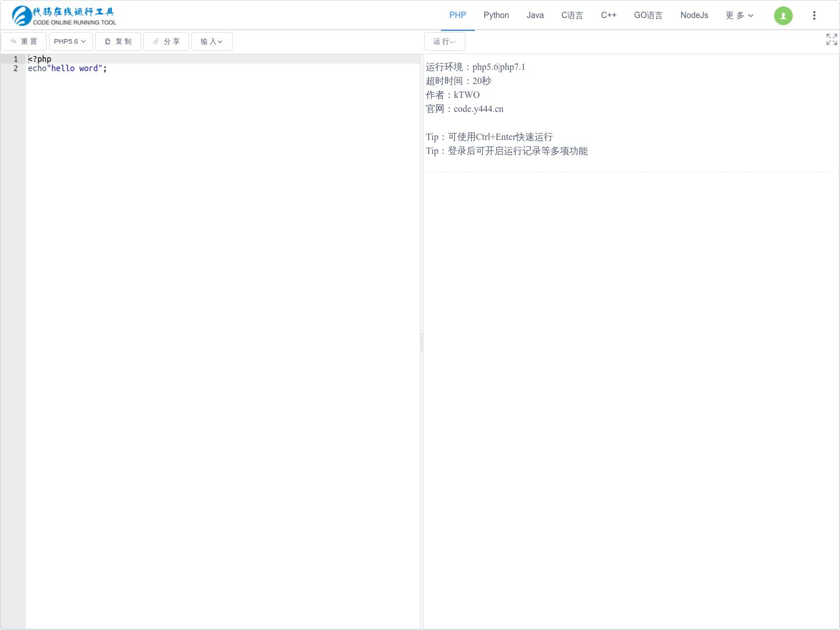The width and height of the screenshot is (840, 630).
Task: Click the text 运行环境：php5.6|php7.1
Action: 475,67
